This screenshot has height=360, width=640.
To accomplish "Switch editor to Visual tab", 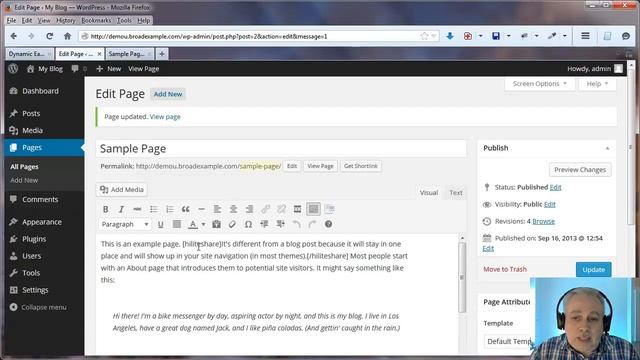I will [429, 193].
